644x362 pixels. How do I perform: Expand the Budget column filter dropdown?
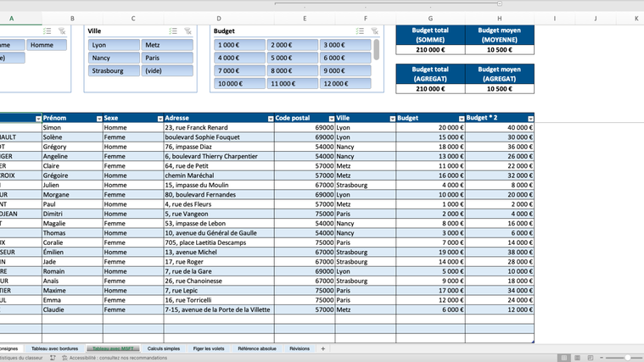point(461,119)
